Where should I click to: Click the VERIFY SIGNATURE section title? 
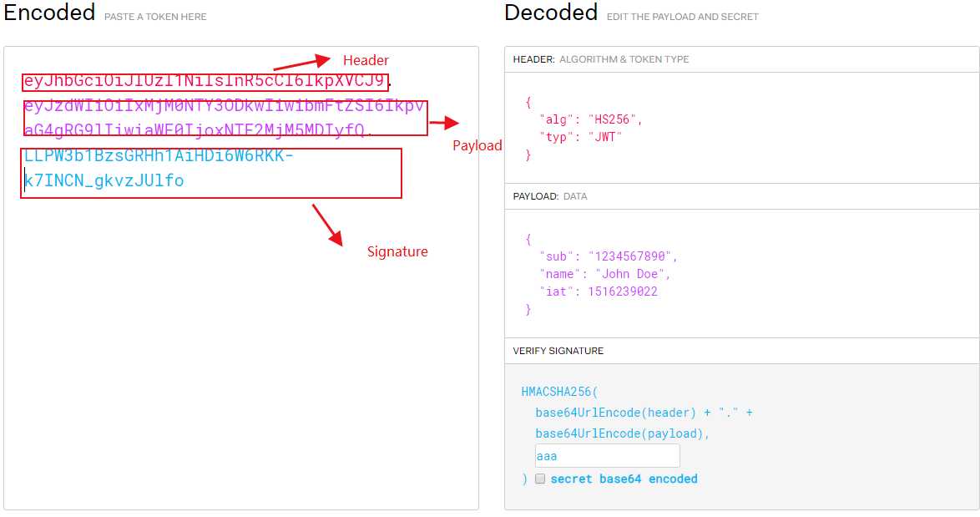558,351
